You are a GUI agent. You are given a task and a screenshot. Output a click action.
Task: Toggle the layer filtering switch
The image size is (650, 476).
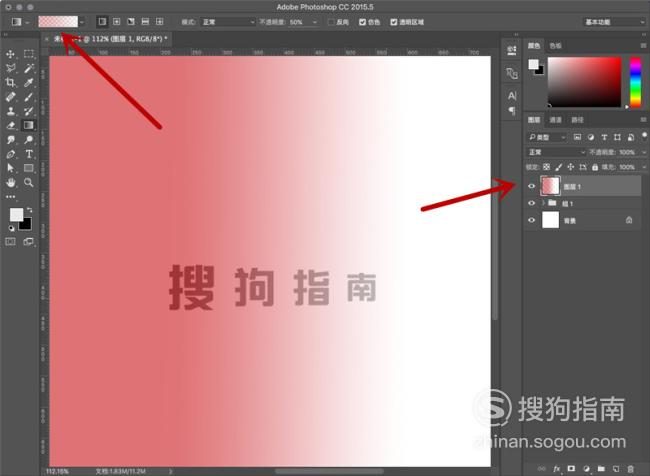point(644,136)
